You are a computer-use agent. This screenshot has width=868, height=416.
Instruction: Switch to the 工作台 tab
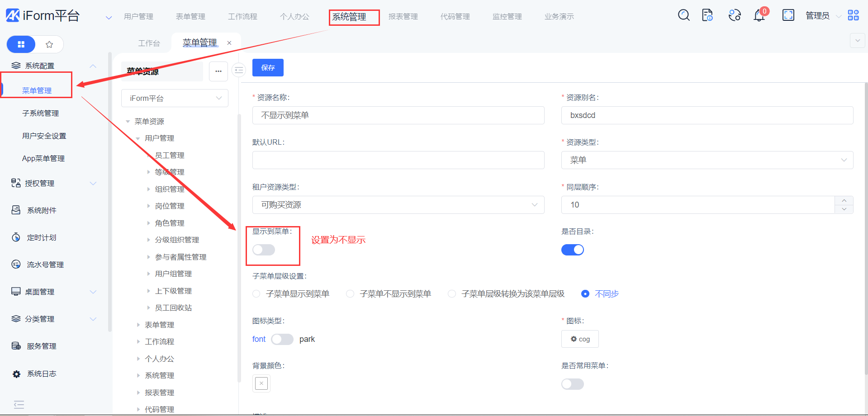149,43
